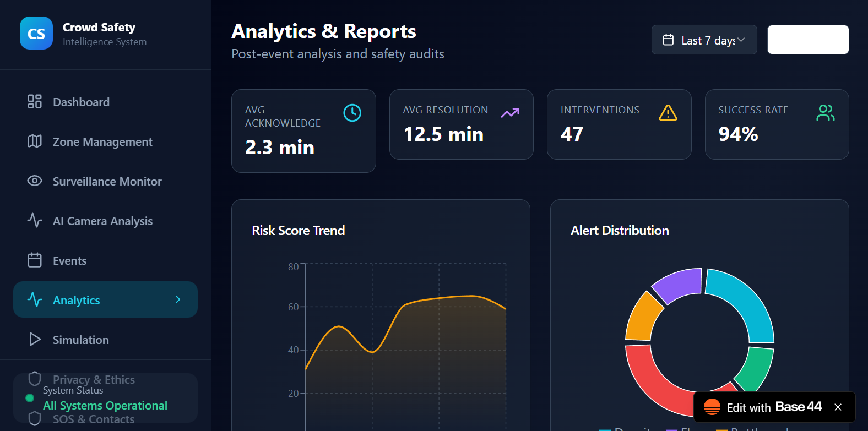Open Simulation from sidebar

click(105, 340)
